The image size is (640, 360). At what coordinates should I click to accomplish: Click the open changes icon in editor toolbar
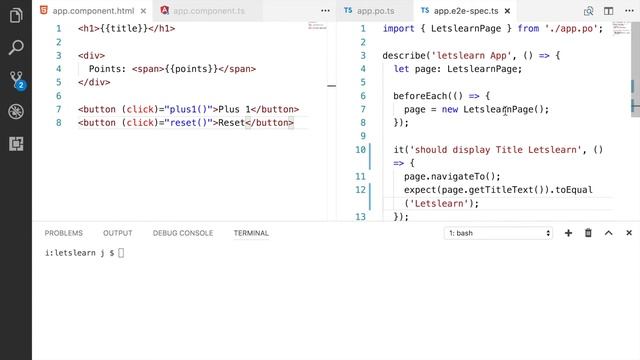(588, 11)
